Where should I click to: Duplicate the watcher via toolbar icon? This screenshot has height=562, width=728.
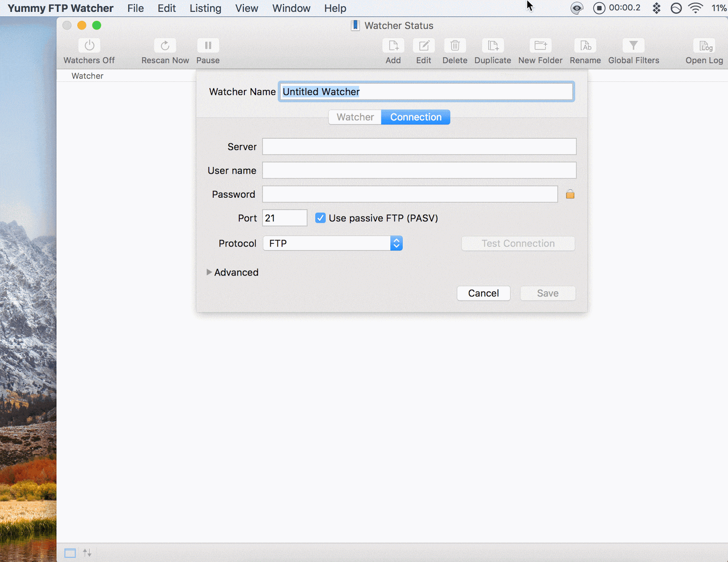pos(493,45)
